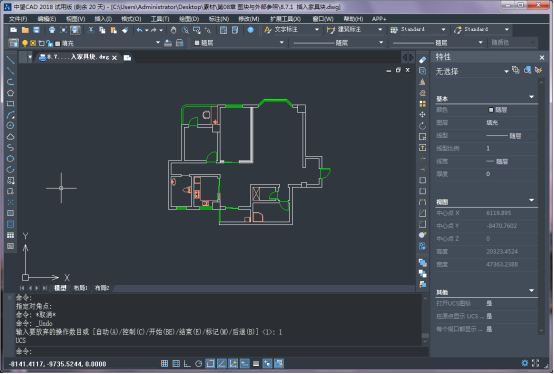This screenshot has height=374, width=554.
Task: Toggle Polar tracking in status bar
Action: [199, 363]
